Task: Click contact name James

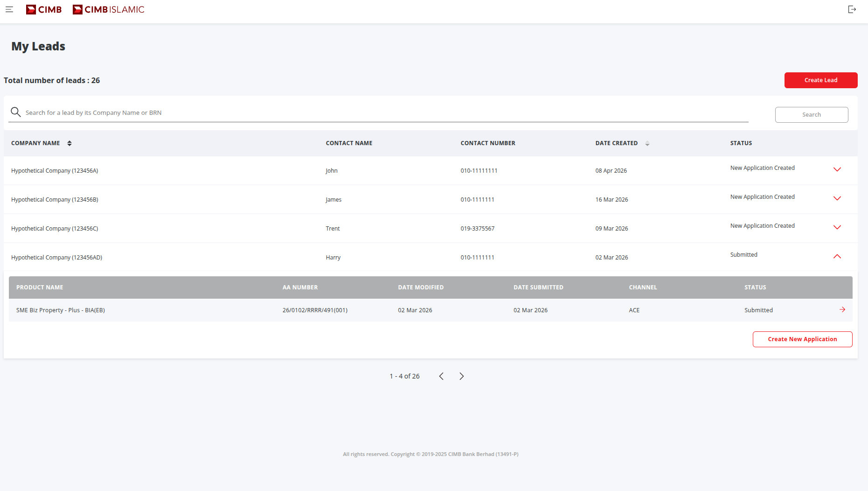Action: (333, 200)
